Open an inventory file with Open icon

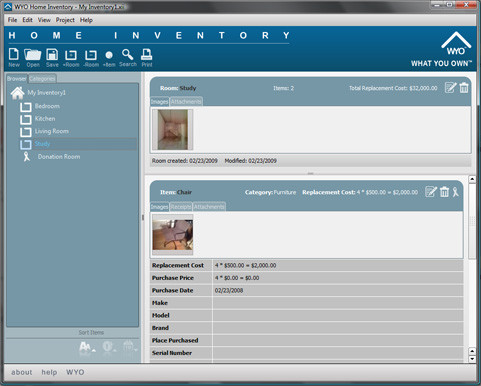pyautogui.click(x=33, y=57)
